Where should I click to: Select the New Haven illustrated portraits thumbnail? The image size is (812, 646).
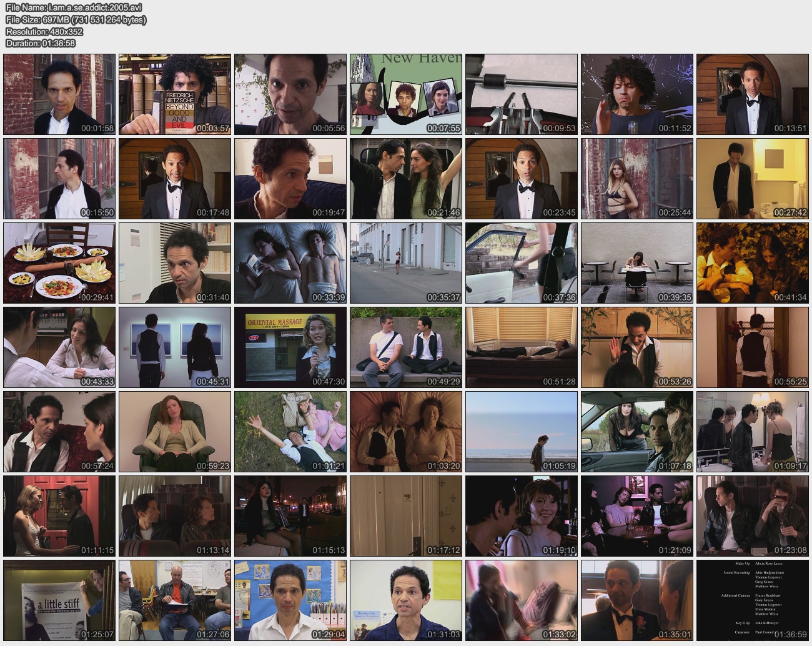[406, 94]
